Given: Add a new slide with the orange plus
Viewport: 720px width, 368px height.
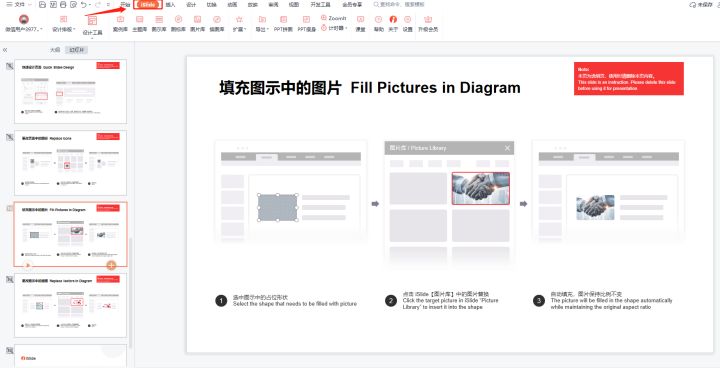Looking at the screenshot, I should coord(111,265).
